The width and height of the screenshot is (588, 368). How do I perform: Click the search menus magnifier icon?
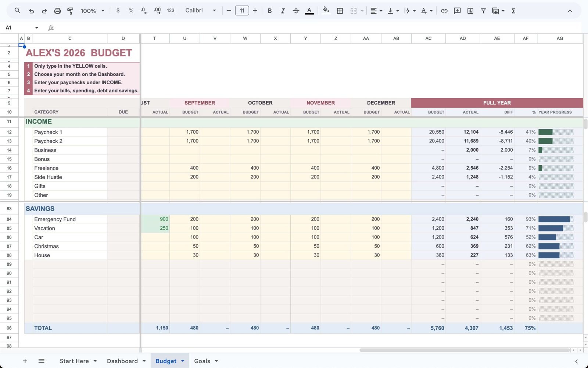(17, 11)
